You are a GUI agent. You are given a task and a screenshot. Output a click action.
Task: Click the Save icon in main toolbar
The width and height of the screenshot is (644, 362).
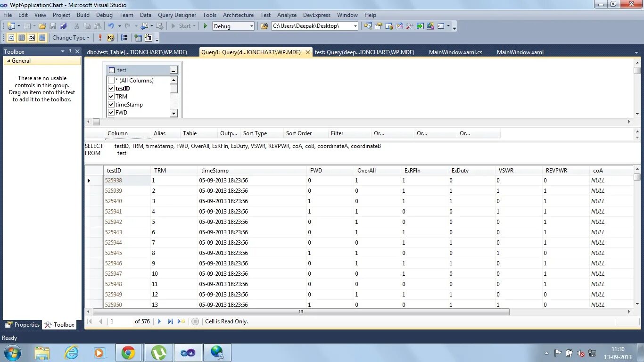53,26
